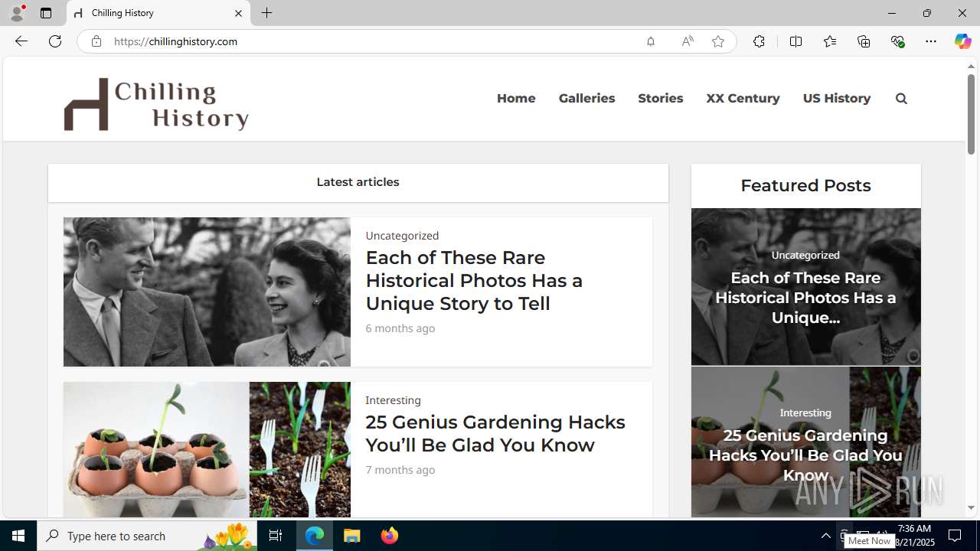Click the Chilling History logo

pyautogui.click(x=156, y=103)
